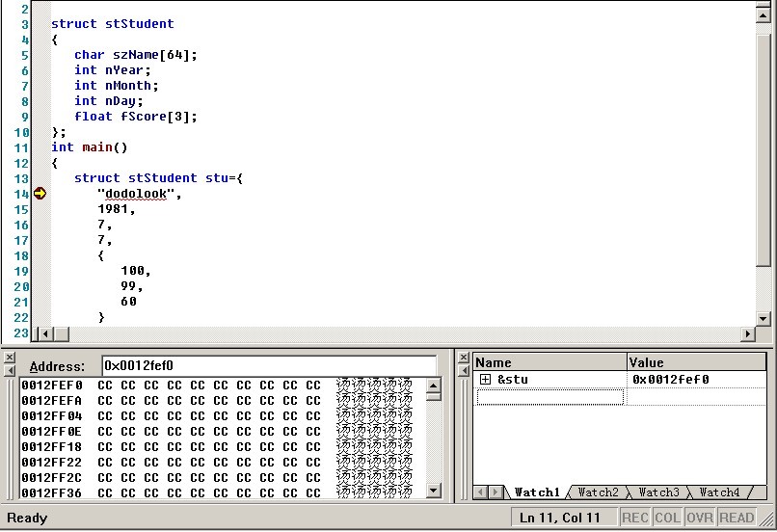Switch to the Watch3 tab

(658, 492)
